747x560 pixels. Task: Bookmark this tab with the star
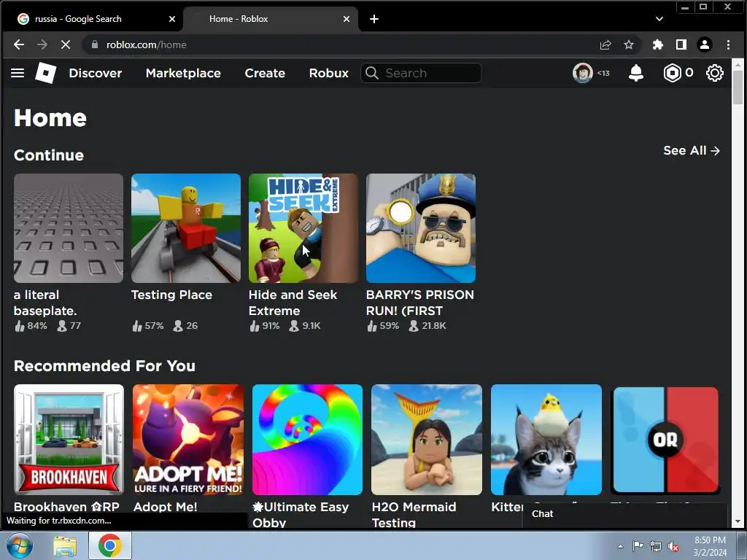[x=629, y=44]
